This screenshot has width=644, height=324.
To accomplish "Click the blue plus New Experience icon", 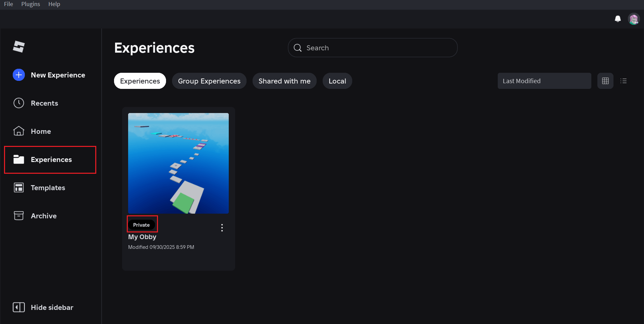I will tap(19, 75).
